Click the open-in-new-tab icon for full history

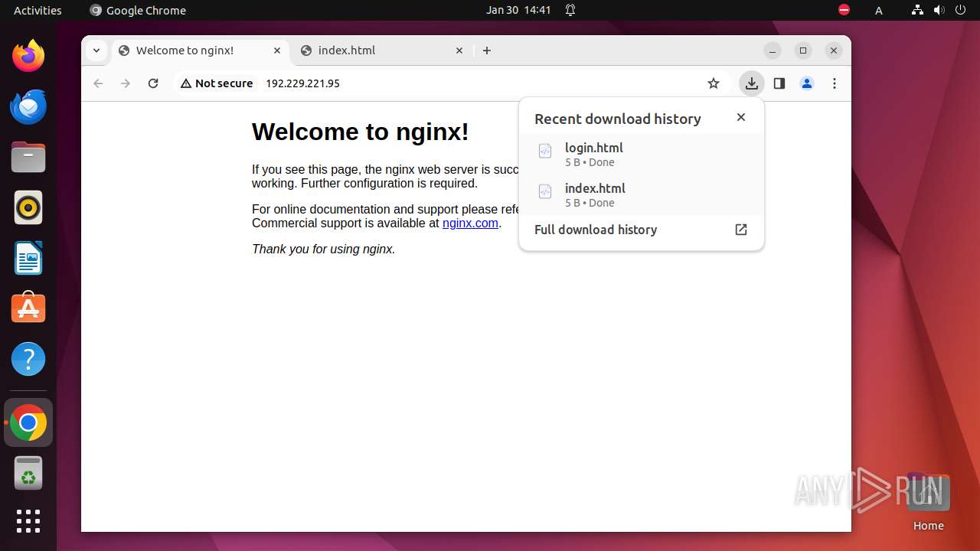click(740, 230)
